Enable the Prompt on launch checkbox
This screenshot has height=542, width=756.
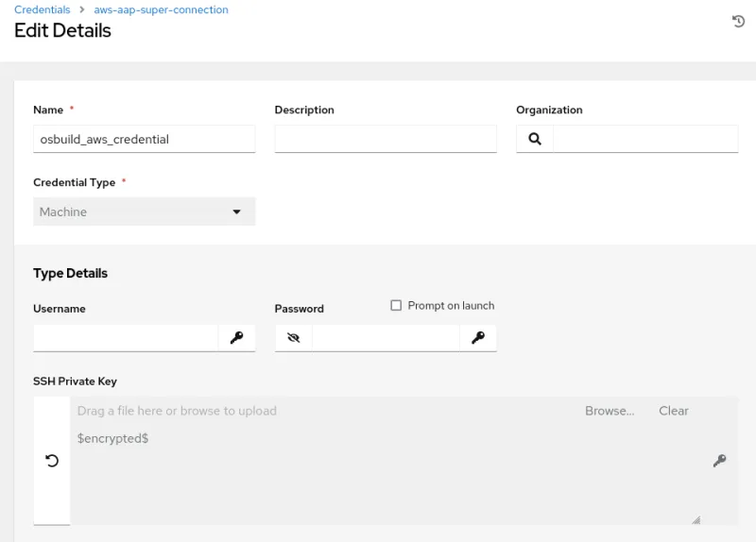tap(397, 306)
